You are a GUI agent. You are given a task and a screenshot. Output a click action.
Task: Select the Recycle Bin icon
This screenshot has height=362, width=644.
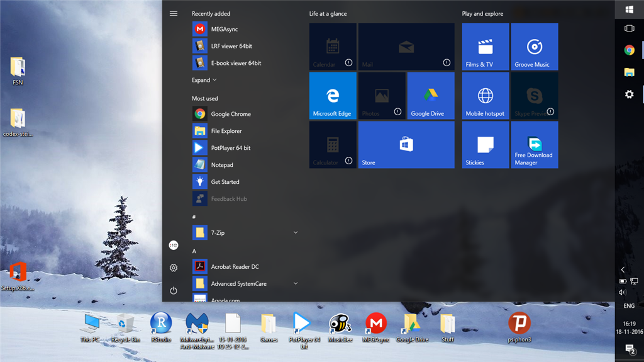pos(125,328)
